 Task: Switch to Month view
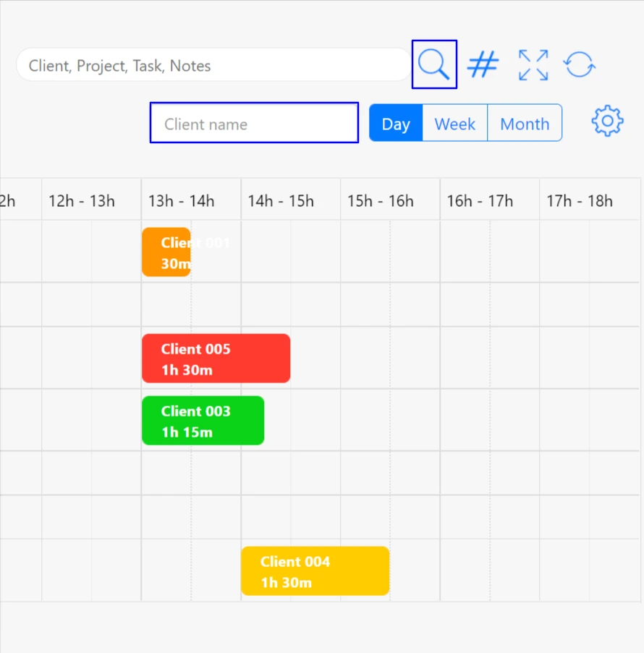(525, 123)
